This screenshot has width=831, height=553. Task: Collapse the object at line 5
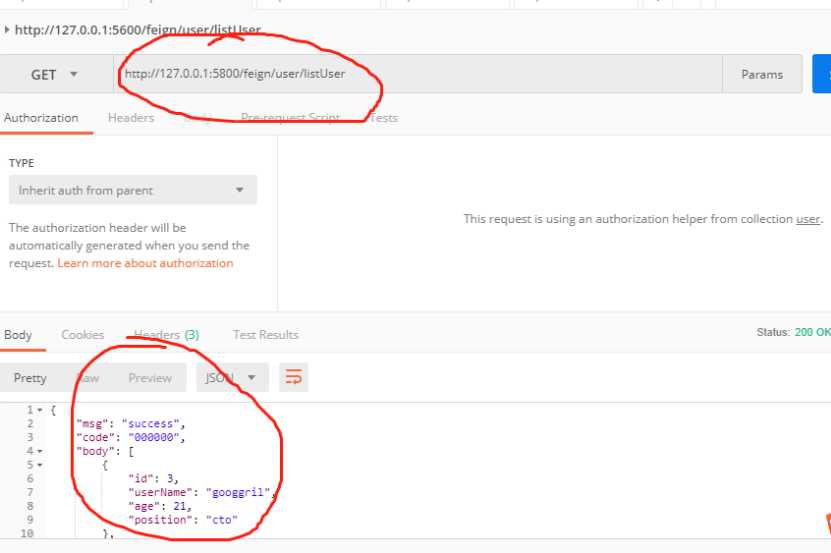(x=40, y=465)
